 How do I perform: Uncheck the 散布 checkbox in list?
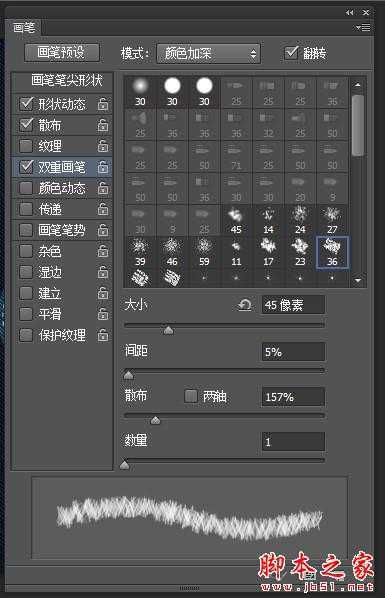pyautogui.click(x=26, y=124)
